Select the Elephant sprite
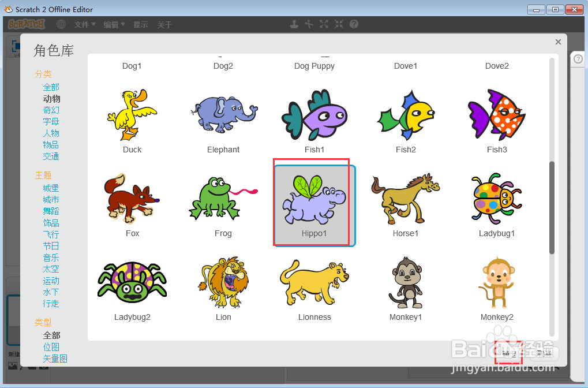588x388 pixels. pos(223,114)
